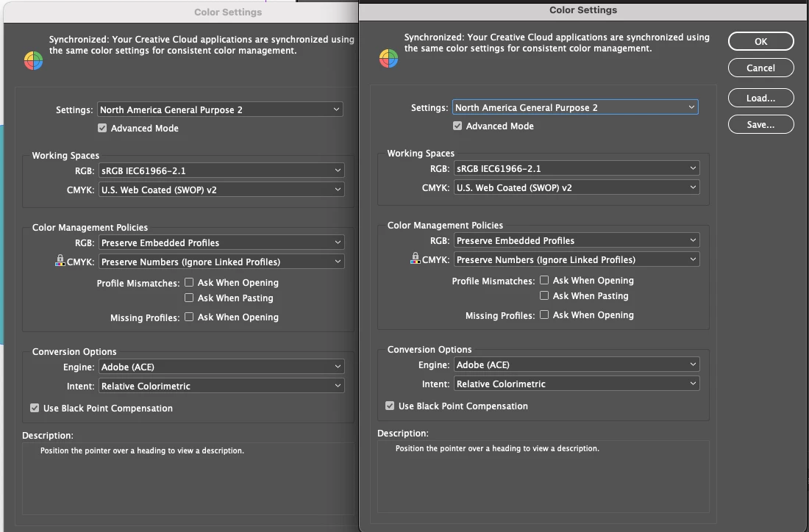
Task: Open Working Spaces RGB dropdown, right window
Action: (x=577, y=168)
